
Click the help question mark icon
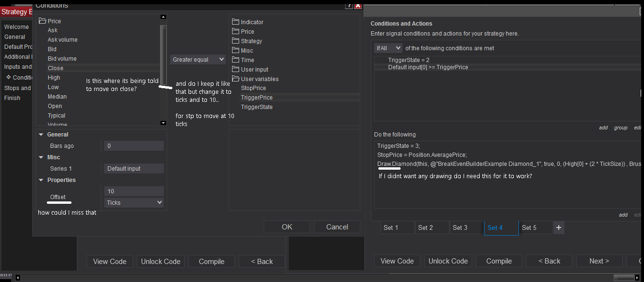[349, 6]
